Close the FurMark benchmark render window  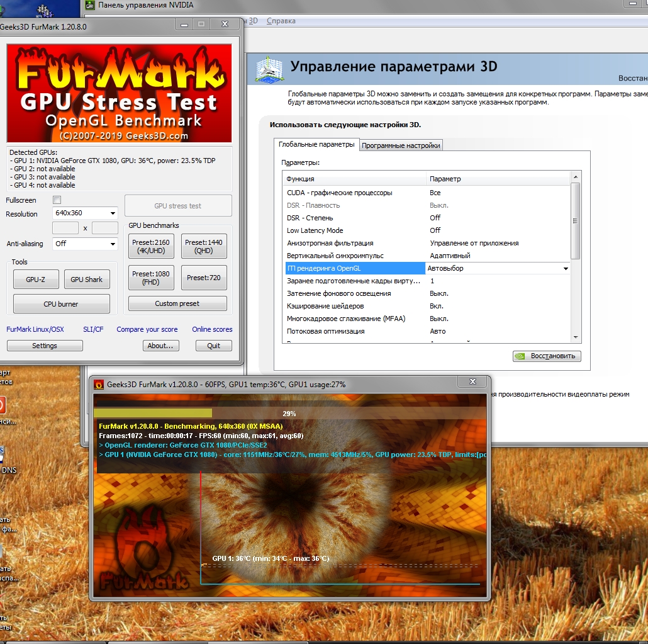(x=472, y=381)
